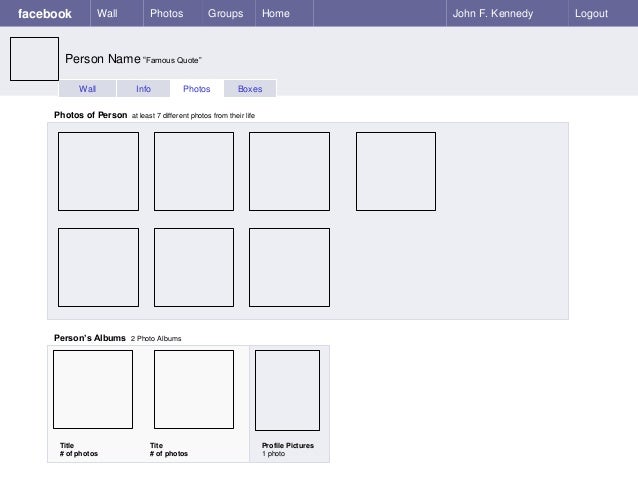The width and height of the screenshot is (638, 479).
Task: Switch to the Wall profile tab
Action: click(x=87, y=89)
